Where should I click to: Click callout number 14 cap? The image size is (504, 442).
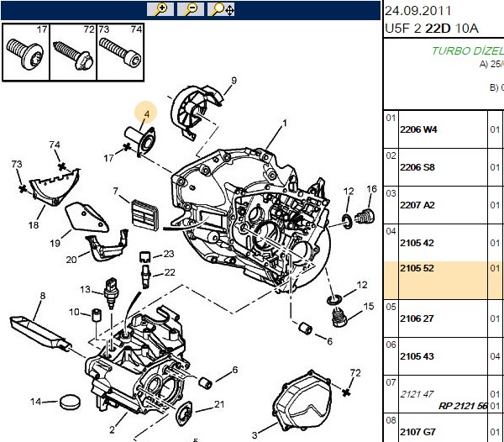[35, 402]
